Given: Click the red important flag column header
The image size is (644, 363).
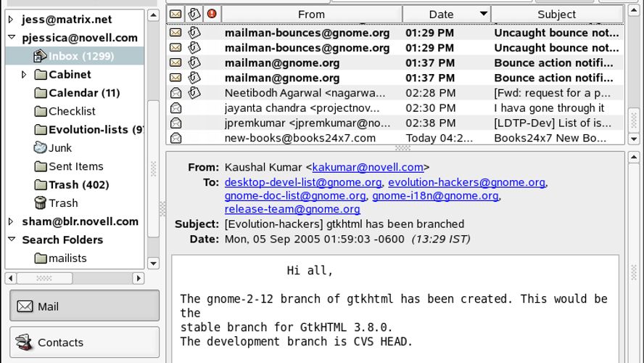Looking at the screenshot, I should (212, 14).
